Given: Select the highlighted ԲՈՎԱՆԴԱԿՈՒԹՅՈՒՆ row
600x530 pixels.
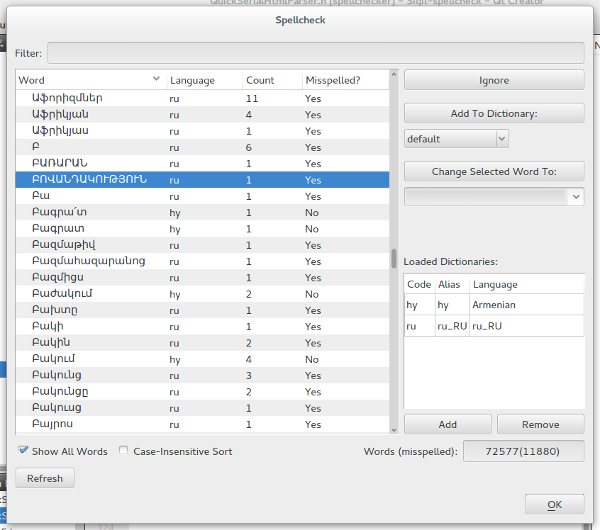Looking at the screenshot, I should click(x=202, y=180).
